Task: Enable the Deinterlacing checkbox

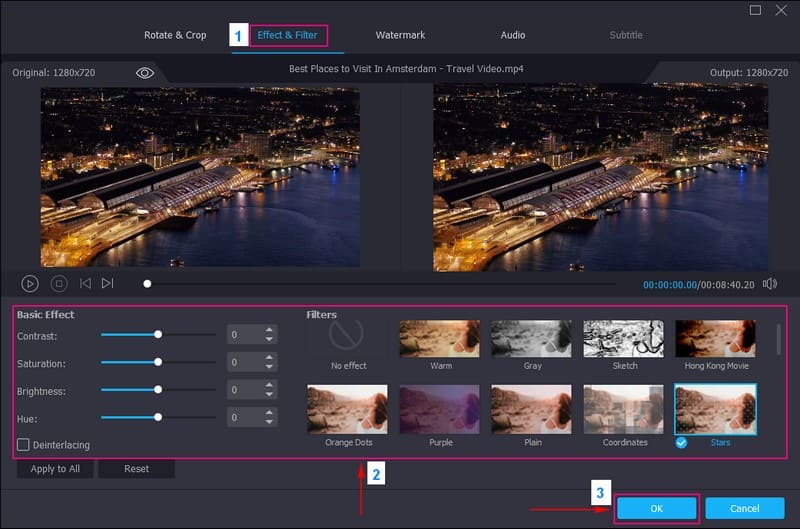Action: pos(23,444)
